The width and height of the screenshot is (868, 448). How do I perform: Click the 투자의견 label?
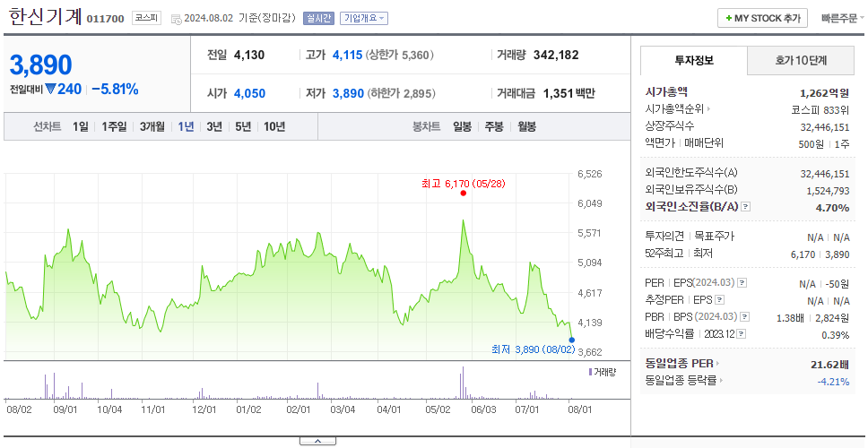point(664,237)
